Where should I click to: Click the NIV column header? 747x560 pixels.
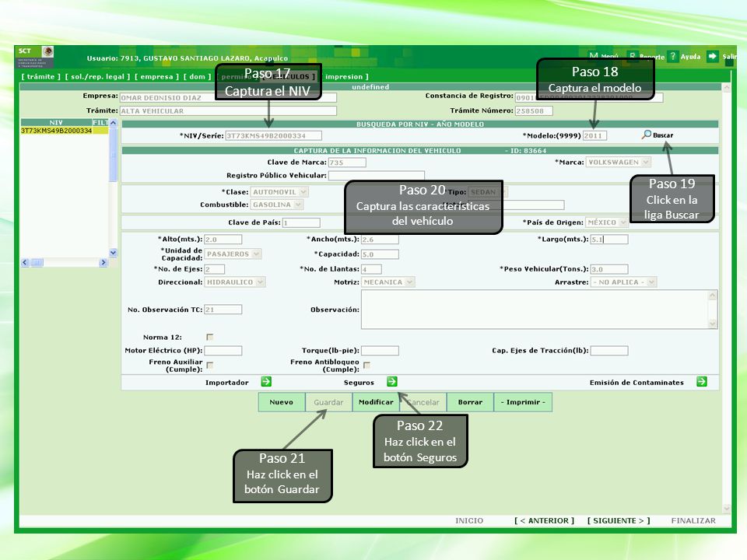coord(56,122)
